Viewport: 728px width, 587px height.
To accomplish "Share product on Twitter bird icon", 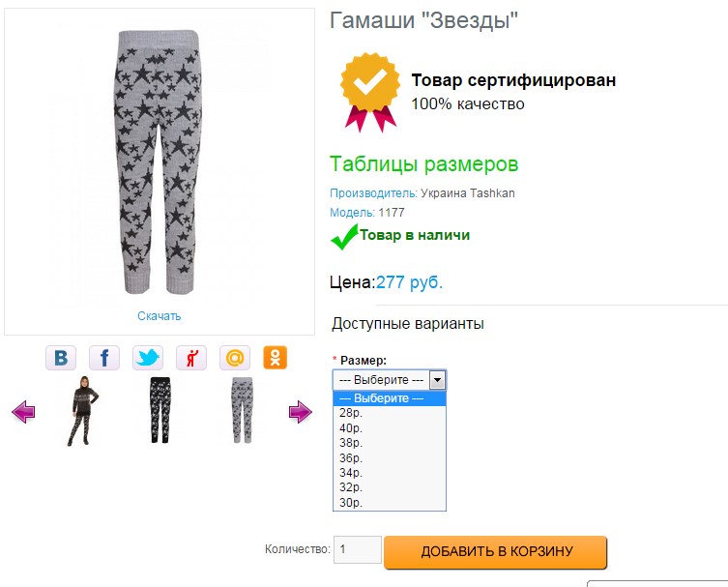I will click(148, 358).
